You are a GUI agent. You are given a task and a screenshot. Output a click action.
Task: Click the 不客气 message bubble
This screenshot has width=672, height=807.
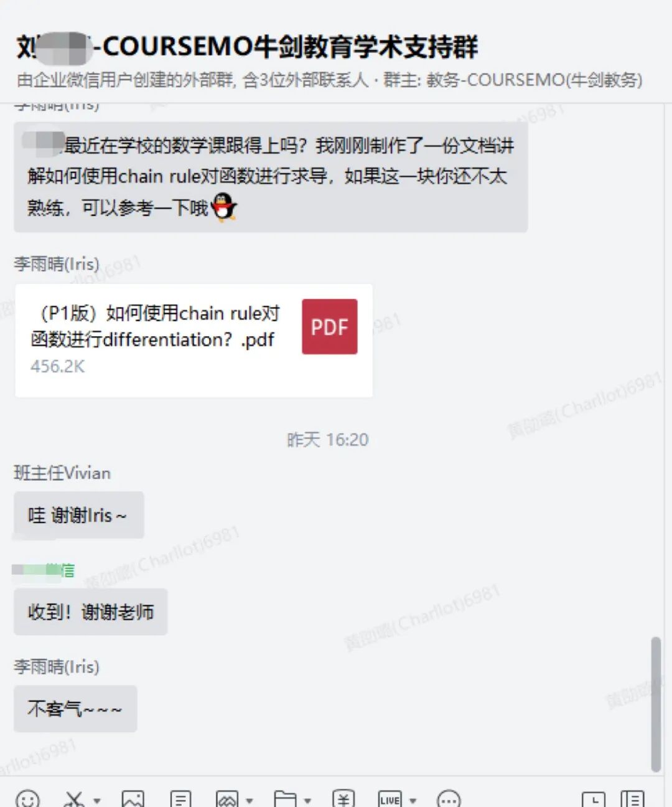point(75,709)
